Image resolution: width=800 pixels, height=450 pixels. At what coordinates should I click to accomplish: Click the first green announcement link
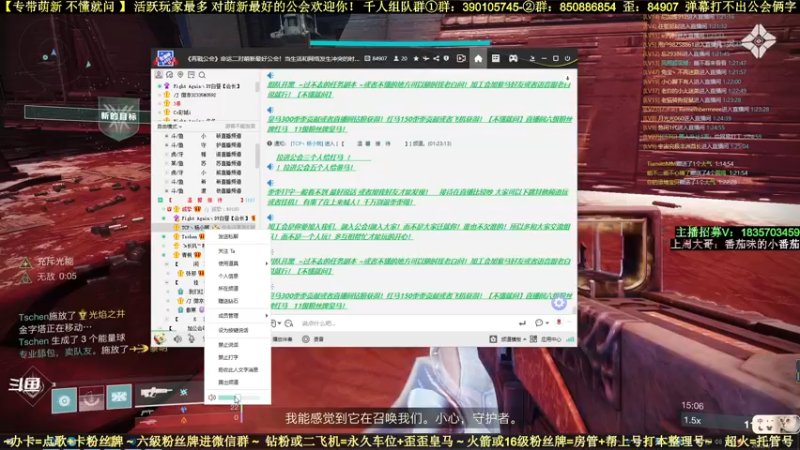pos(417,90)
